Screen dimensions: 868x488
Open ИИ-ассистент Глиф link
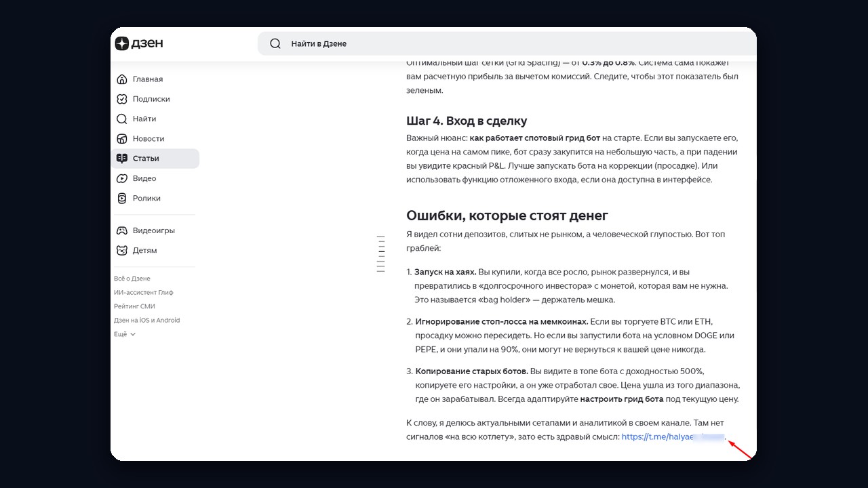[x=144, y=293]
